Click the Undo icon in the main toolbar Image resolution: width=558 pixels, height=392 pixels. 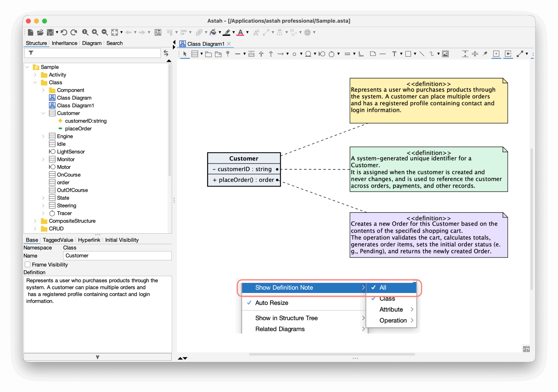click(x=64, y=32)
